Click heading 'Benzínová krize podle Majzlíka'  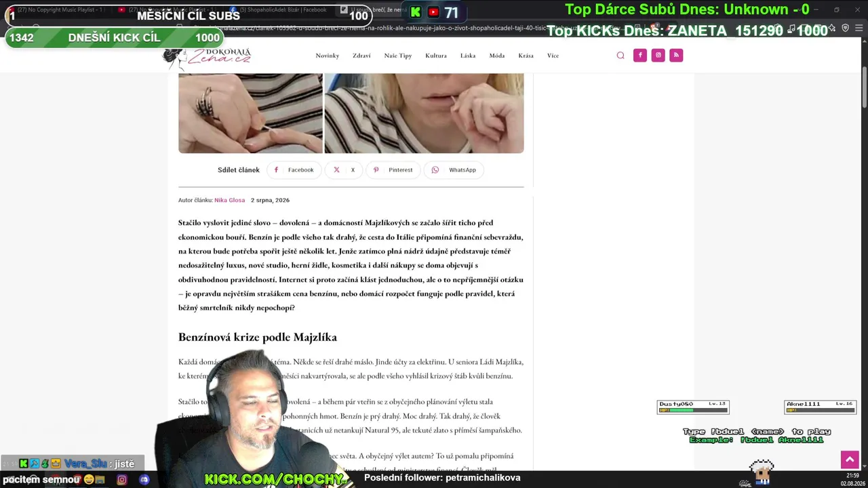click(x=258, y=338)
